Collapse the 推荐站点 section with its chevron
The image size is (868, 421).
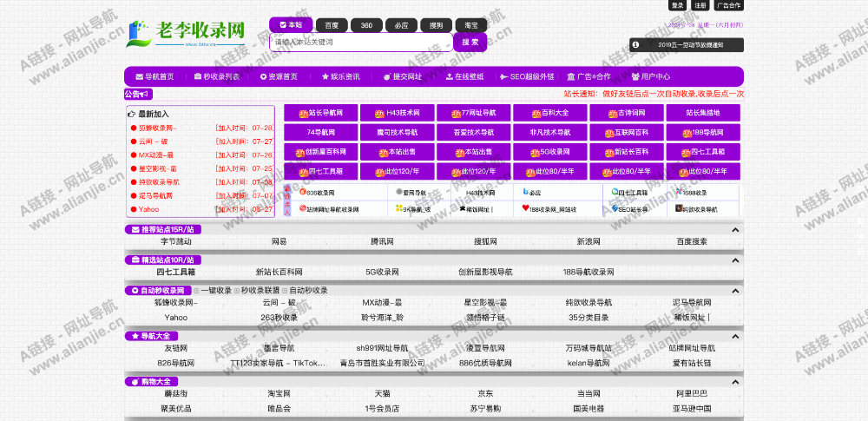point(735,230)
